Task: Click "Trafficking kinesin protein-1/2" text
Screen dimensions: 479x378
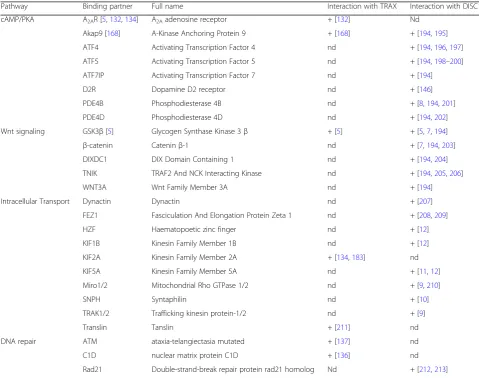Action: (199, 313)
